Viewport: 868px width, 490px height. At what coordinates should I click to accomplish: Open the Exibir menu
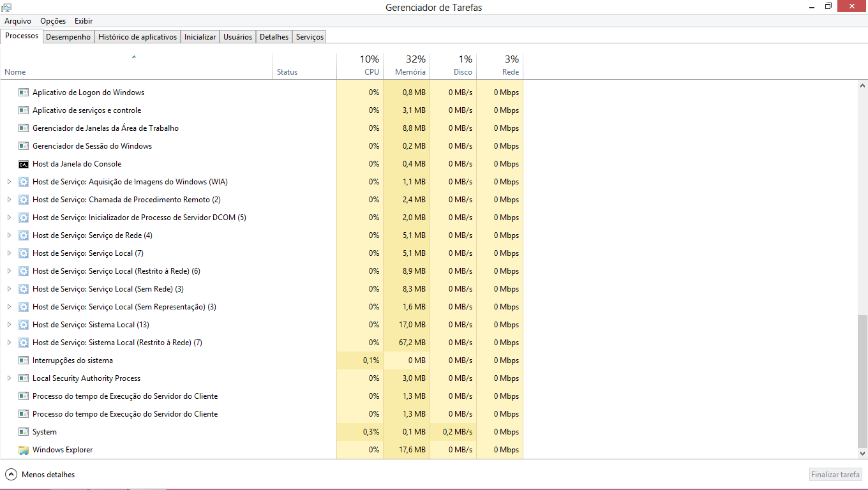click(x=84, y=21)
